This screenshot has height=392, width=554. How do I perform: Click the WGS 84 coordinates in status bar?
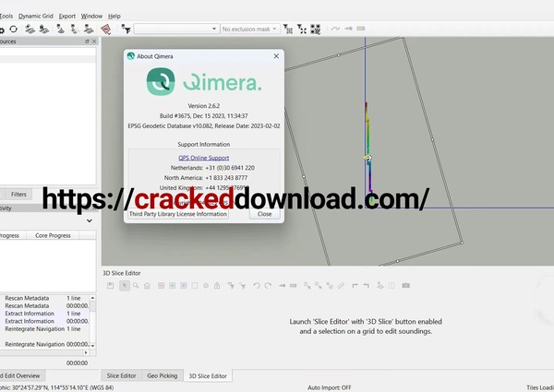pos(56,387)
